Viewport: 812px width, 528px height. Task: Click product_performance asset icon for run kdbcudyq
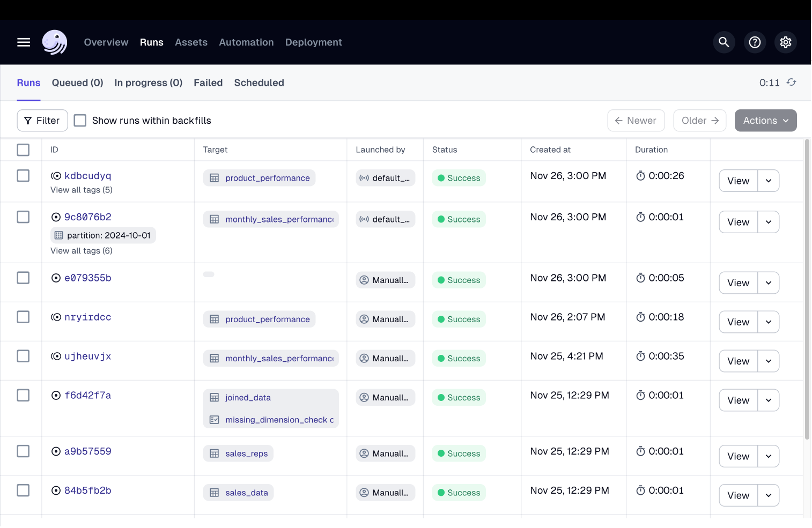click(x=215, y=178)
